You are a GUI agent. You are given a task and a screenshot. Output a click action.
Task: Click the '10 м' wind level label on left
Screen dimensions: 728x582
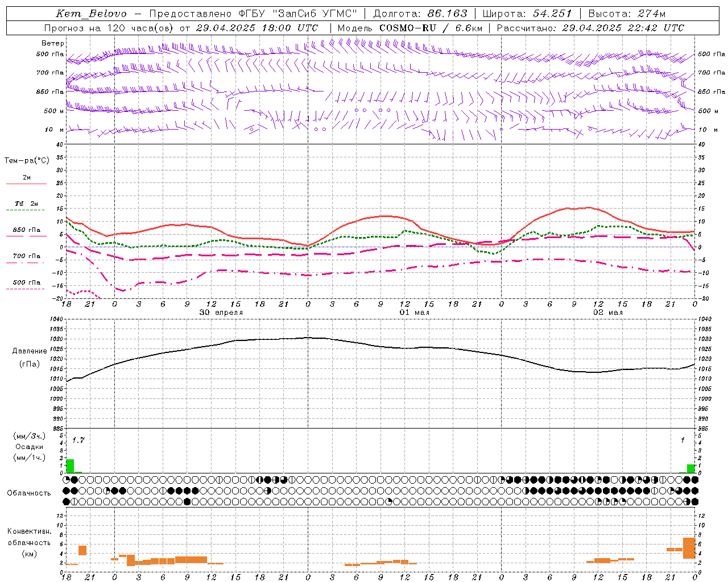click(55, 130)
